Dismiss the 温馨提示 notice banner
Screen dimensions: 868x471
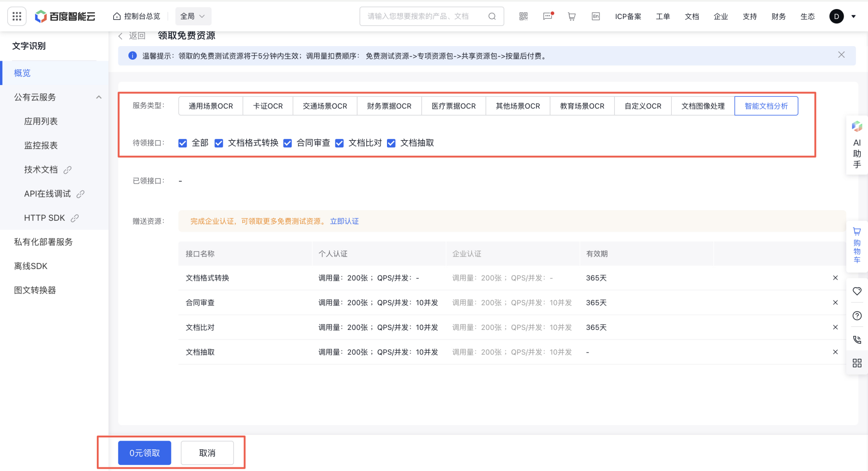point(841,55)
